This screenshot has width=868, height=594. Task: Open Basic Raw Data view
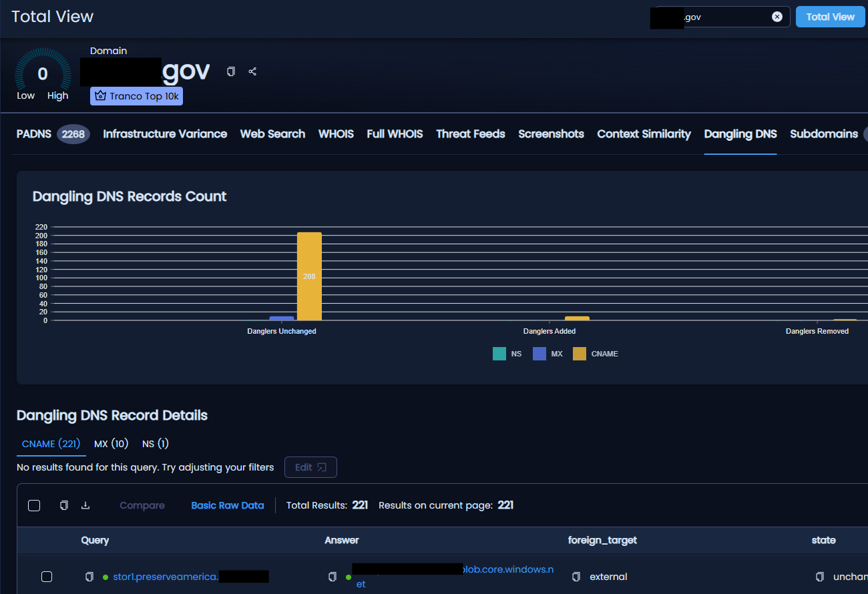point(228,505)
